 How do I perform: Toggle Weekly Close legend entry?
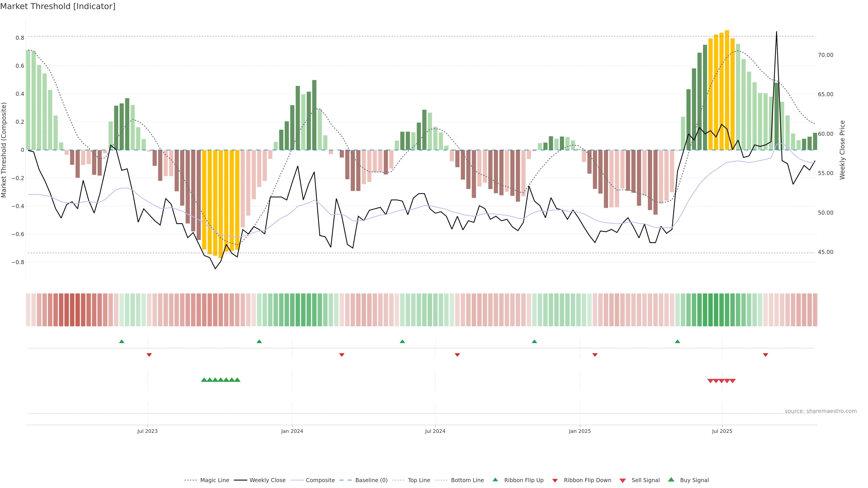pyautogui.click(x=267, y=480)
